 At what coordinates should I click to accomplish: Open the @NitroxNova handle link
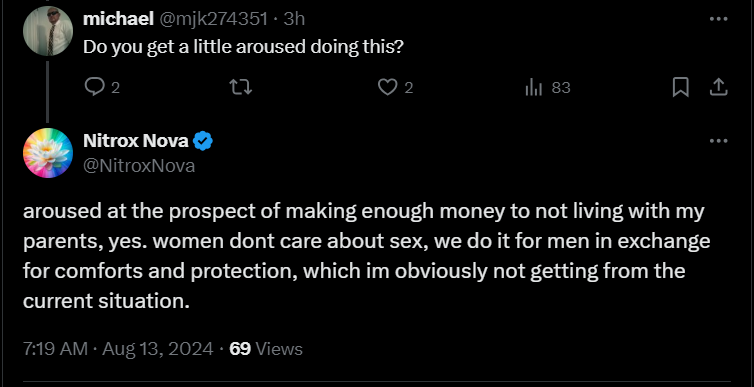pyautogui.click(x=139, y=166)
